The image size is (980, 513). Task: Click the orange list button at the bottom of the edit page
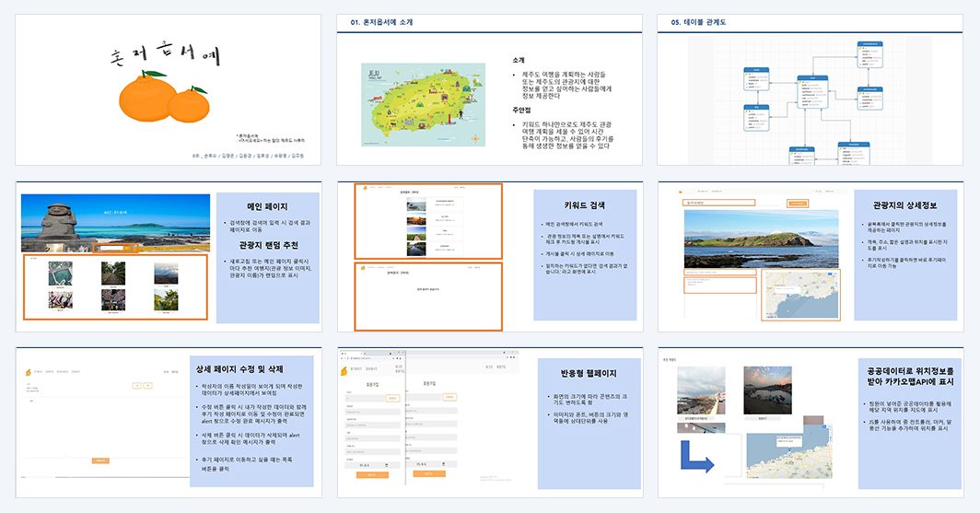coord(100,461)
